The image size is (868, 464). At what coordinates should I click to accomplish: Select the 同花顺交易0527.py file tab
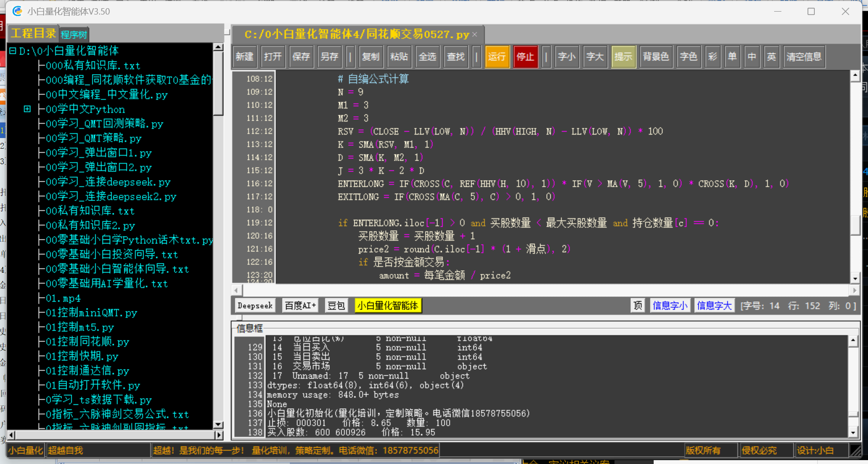(x=357, y=34)
